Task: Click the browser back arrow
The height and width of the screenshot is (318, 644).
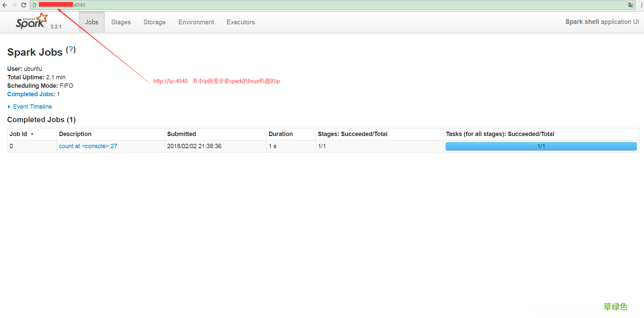Action: click(x=5, y=5)
